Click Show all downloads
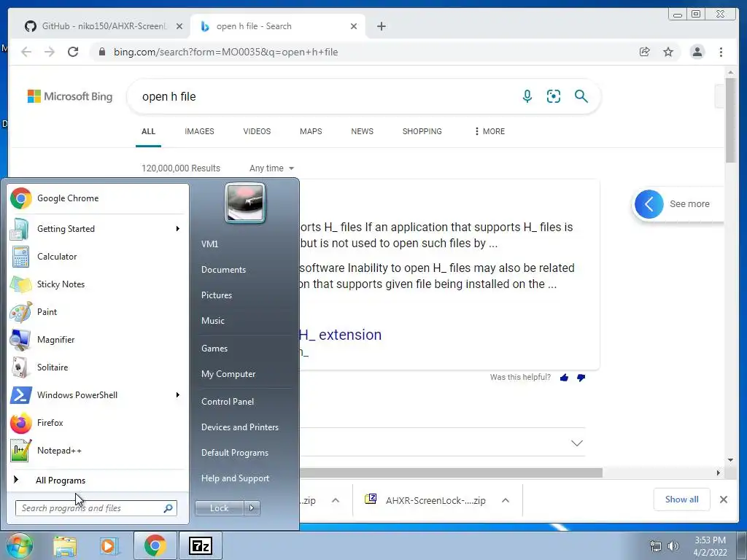 click(x=682, y=499)
